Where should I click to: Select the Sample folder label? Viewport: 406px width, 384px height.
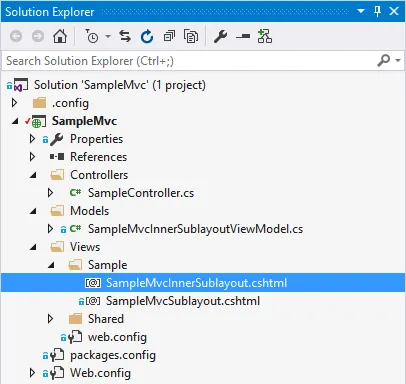coord(108,265)
